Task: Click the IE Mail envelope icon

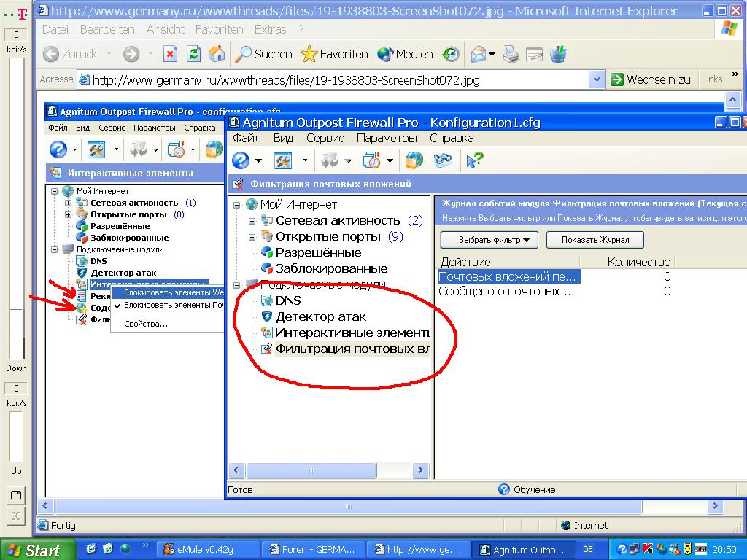Action: (479, 54)
